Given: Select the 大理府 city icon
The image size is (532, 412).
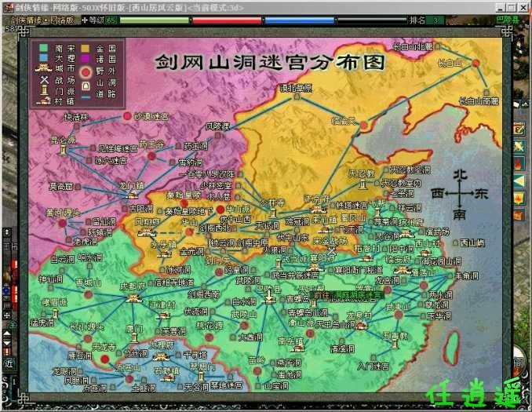Looking at the screenshot, I should (x=160, y=356).
